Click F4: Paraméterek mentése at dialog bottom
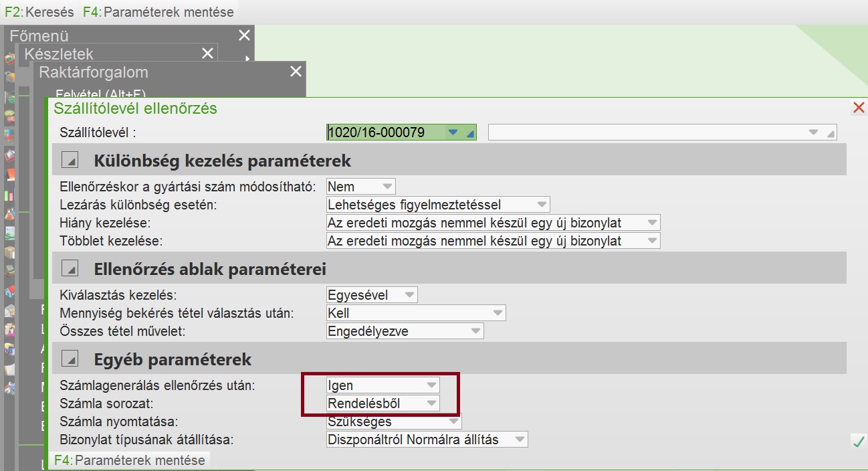This screenshot has height=471, width=868. coord(129,460)
